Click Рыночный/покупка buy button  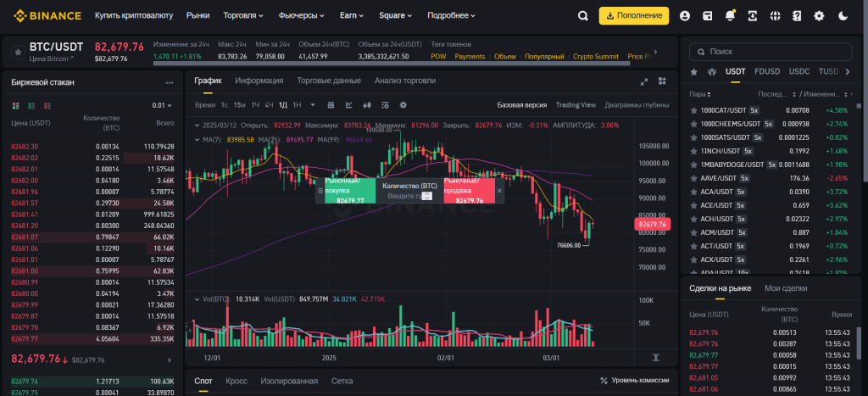(x=350, y=191)
